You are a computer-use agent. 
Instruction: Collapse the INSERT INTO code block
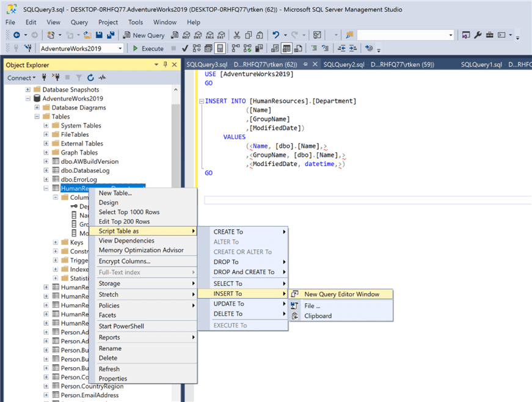click(x=202, y=101)
